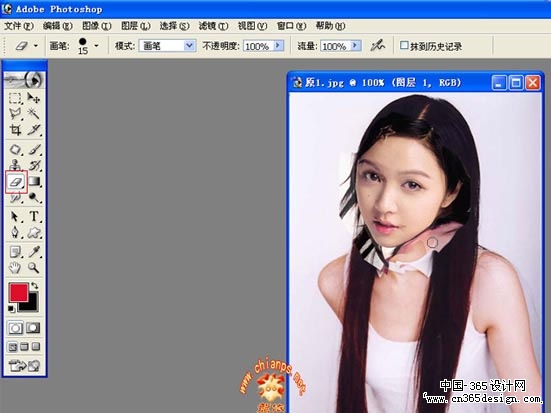Select the Dodge tool
Image resolution: width=551 pixels, height=413 pixels.
(34, 198)
